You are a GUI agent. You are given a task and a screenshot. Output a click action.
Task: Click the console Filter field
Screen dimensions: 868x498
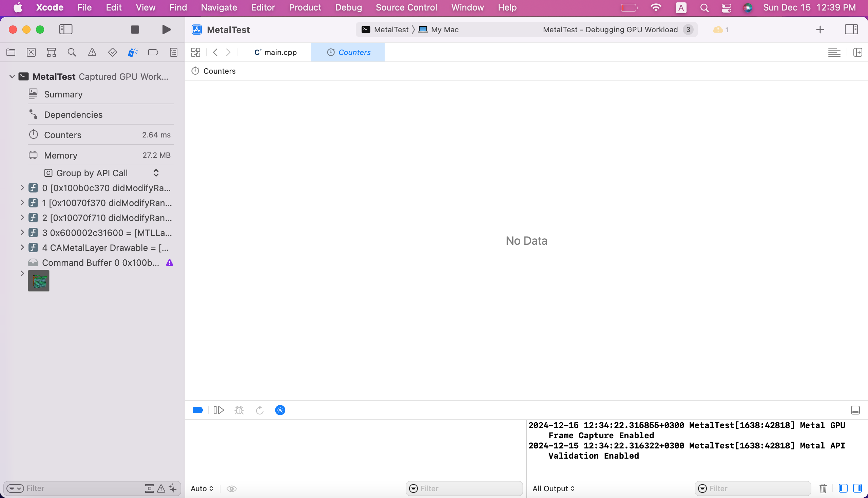[x=753, y=489]
